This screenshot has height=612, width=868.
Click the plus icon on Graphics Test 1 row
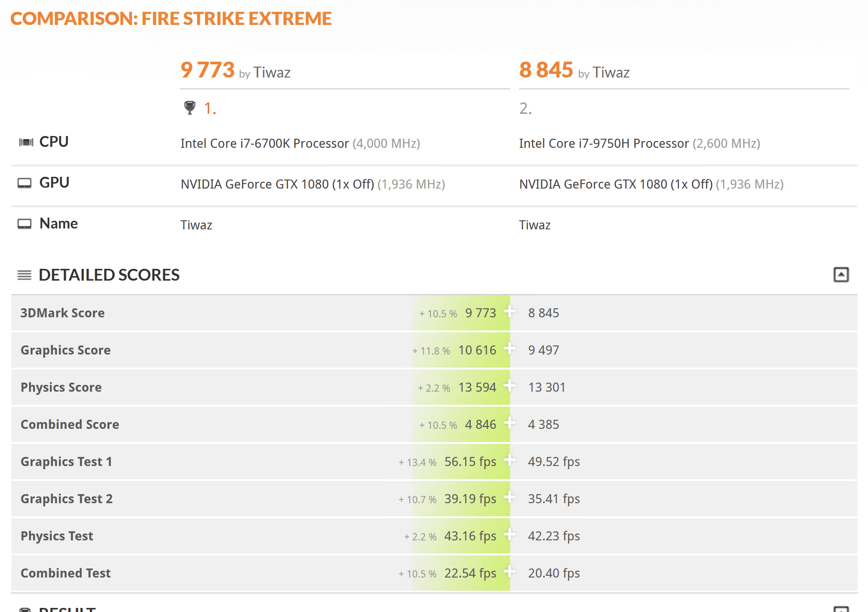[x=510, y=460]
